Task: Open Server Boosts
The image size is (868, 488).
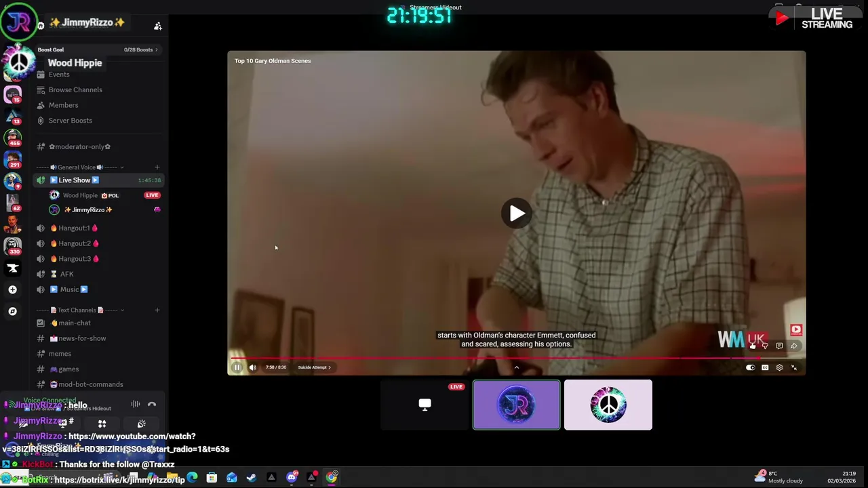Action: pyautogui.click(x=70, y=121)
